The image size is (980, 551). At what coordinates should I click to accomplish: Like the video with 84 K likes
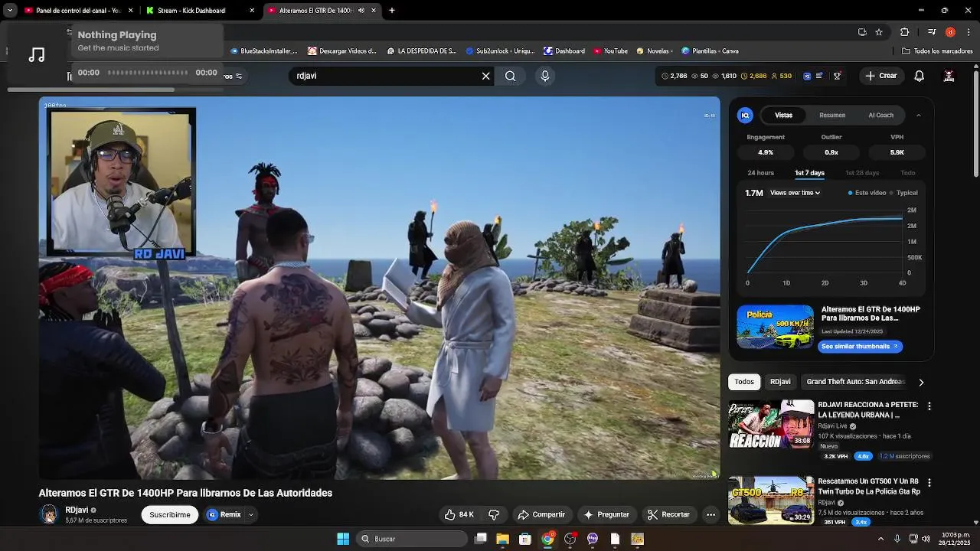459,514
